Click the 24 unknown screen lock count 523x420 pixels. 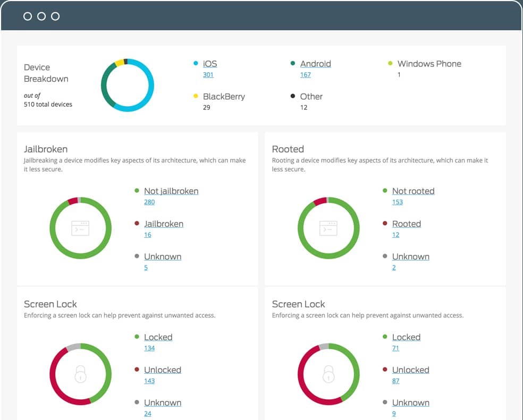(148, 414)
